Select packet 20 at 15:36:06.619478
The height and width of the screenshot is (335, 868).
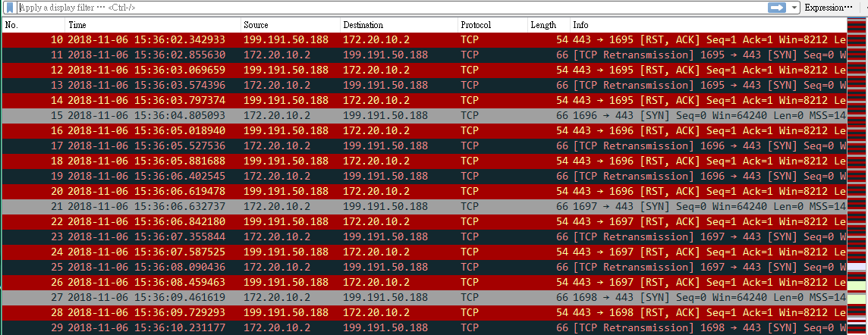click(424, 191)
